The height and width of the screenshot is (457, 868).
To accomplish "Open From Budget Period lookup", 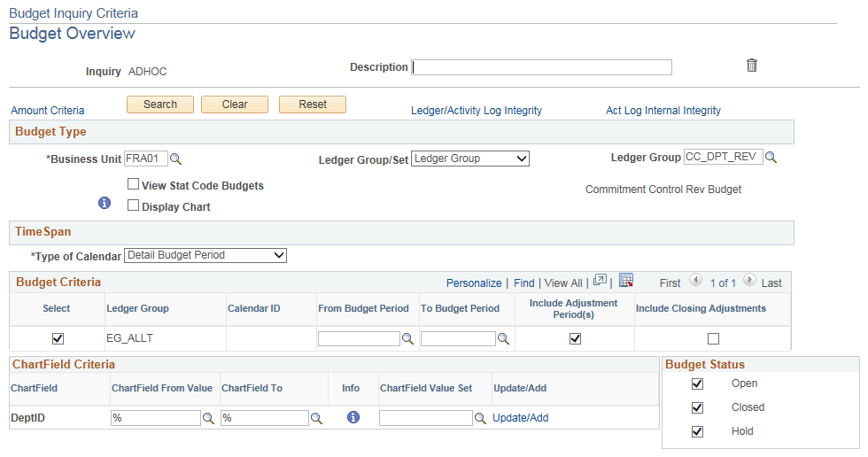I will point(407,339).
